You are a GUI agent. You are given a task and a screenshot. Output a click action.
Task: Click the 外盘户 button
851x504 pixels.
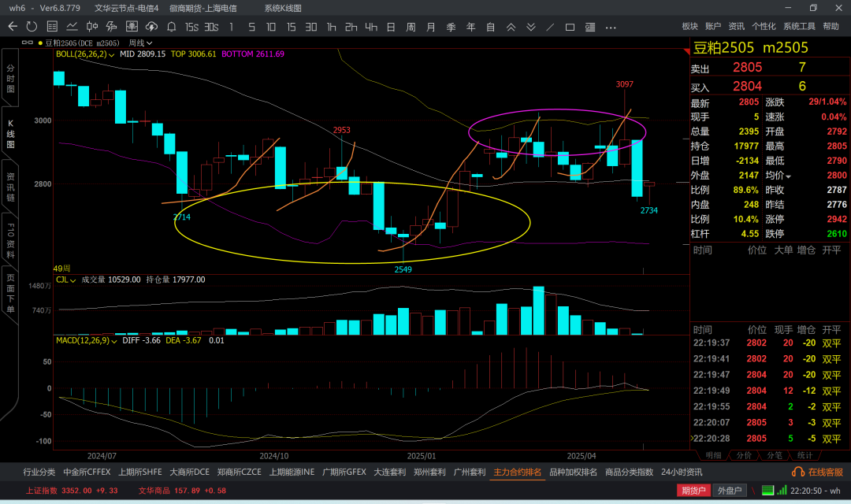(x=729, y=491)
